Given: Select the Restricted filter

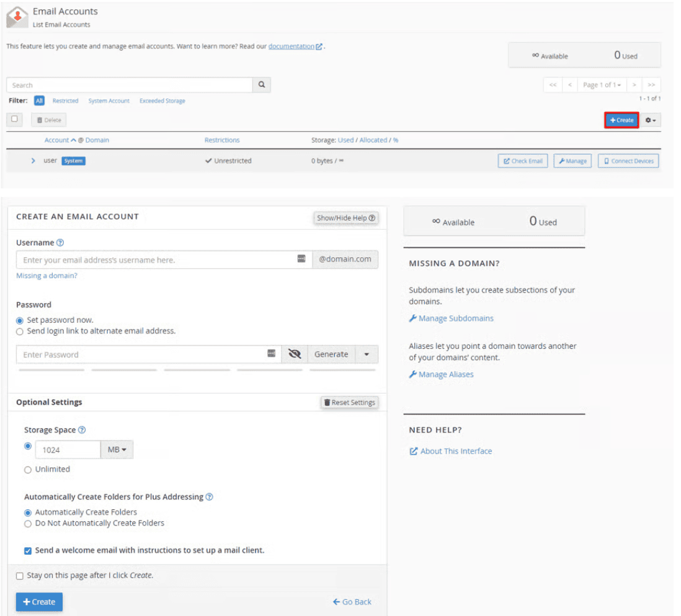Looking at the screenshot, I should pos(66,102).
